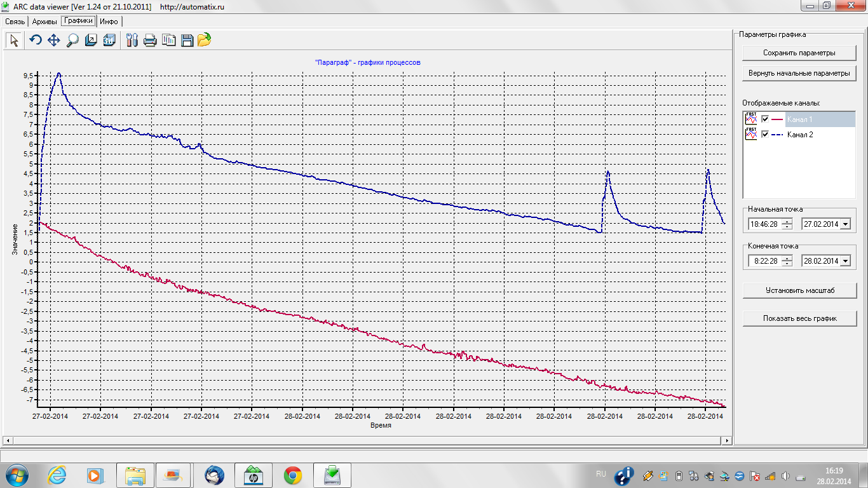
Task: Click the help info tray icon
Action: [x=625, y=475]
